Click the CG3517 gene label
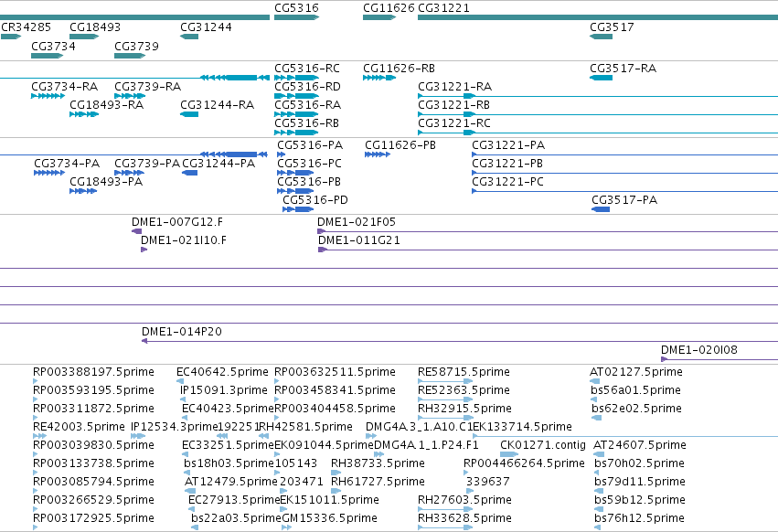The height and width of the screenshot is (532, 778). pyautogui.click(x=612, y=27)
